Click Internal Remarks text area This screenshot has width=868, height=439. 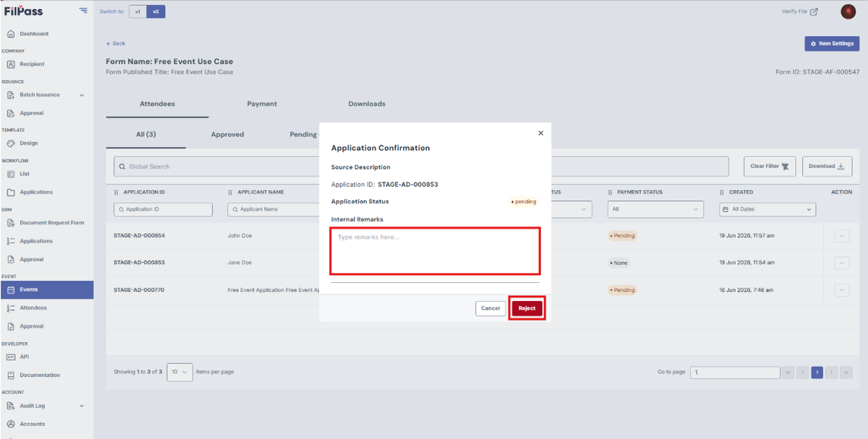coord(435,251)
